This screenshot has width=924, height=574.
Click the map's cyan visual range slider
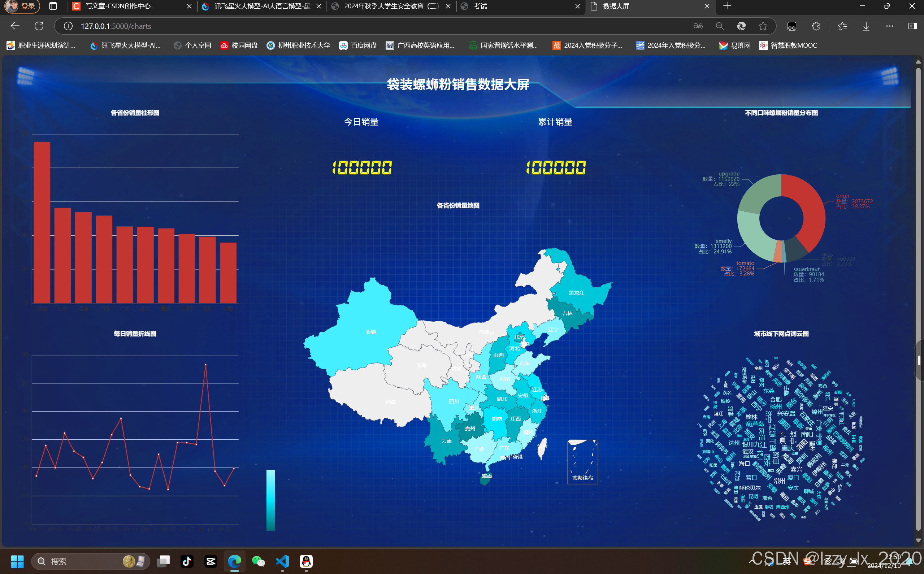271,500
